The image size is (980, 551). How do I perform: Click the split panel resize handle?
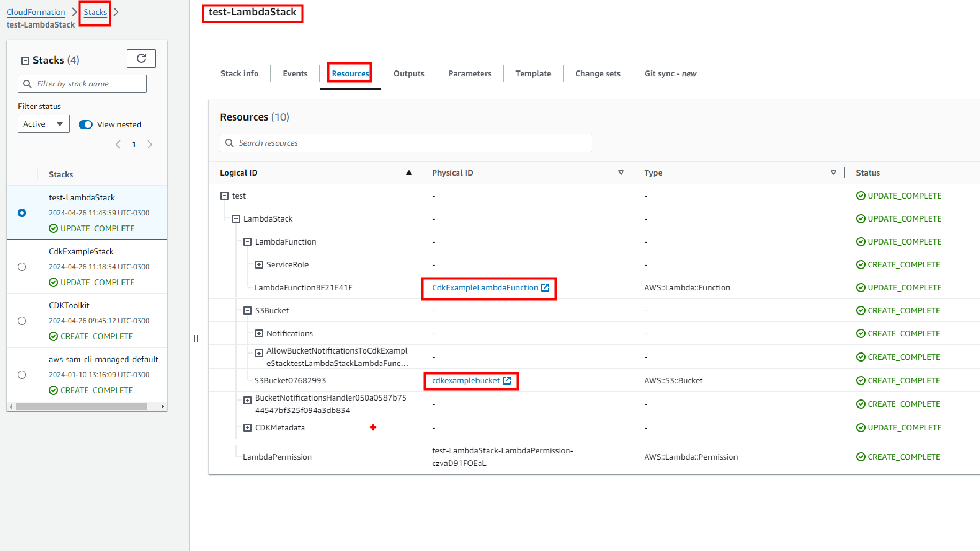(196, 339)
